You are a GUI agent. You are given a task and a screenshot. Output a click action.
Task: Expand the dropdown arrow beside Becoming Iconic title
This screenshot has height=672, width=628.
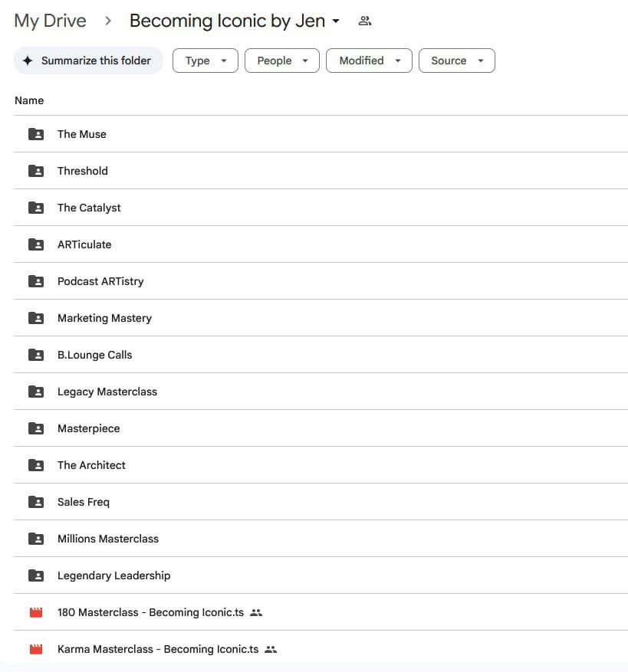(x=336, y=21)
